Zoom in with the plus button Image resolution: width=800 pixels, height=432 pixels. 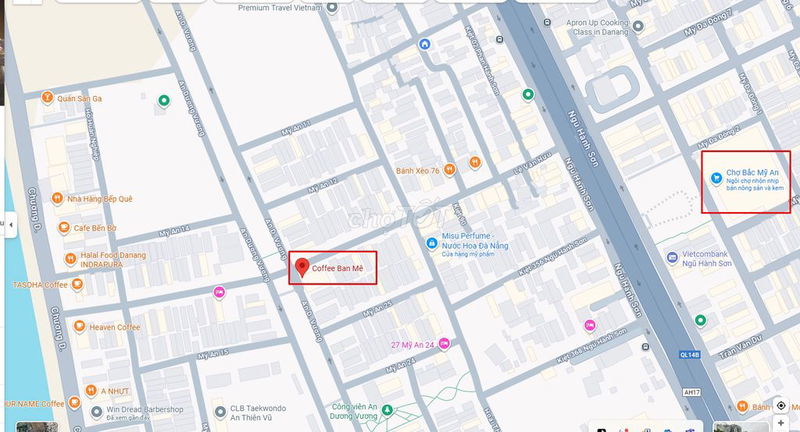[x=781, y=423]
